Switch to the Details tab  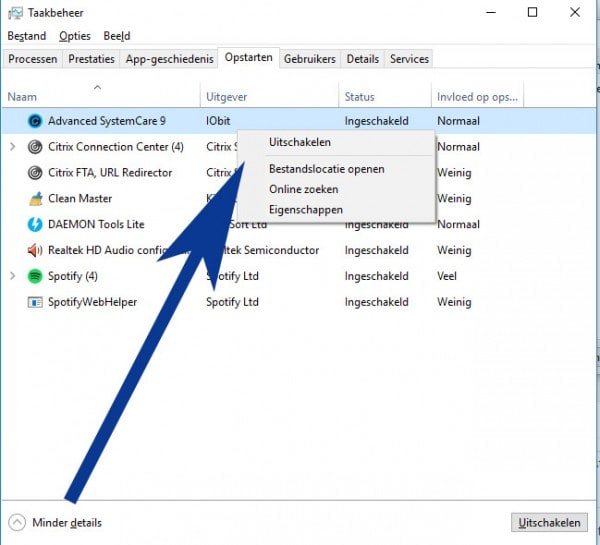[x=362, y=59]
